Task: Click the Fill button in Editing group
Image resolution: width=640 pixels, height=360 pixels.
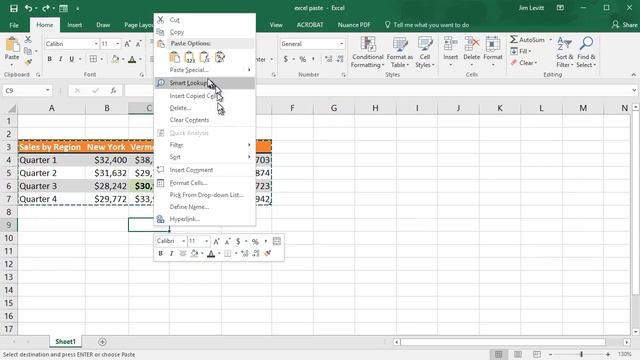Action: tap(521, 51)
